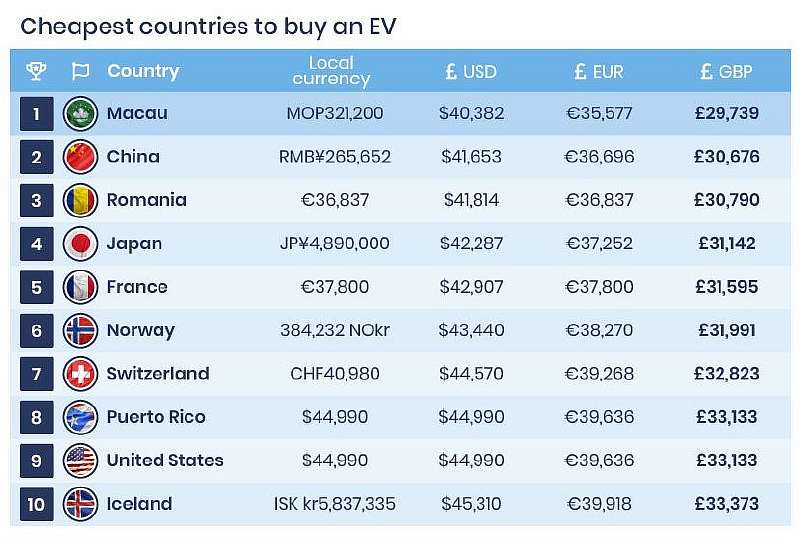Select the Country column header
800x542 pixels.
[143, 71]
